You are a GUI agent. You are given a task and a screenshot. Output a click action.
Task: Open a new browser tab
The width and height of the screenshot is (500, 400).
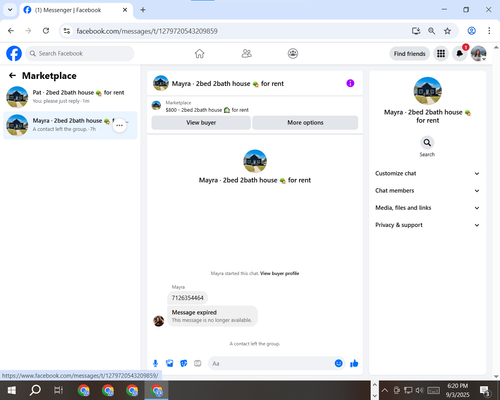pos(143,10)
